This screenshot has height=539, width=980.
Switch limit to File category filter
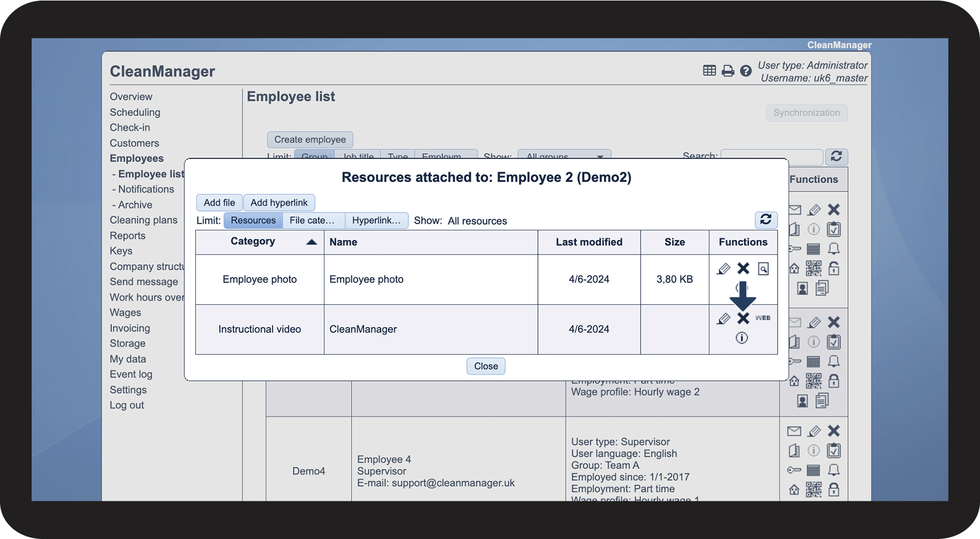click(313, 220)
